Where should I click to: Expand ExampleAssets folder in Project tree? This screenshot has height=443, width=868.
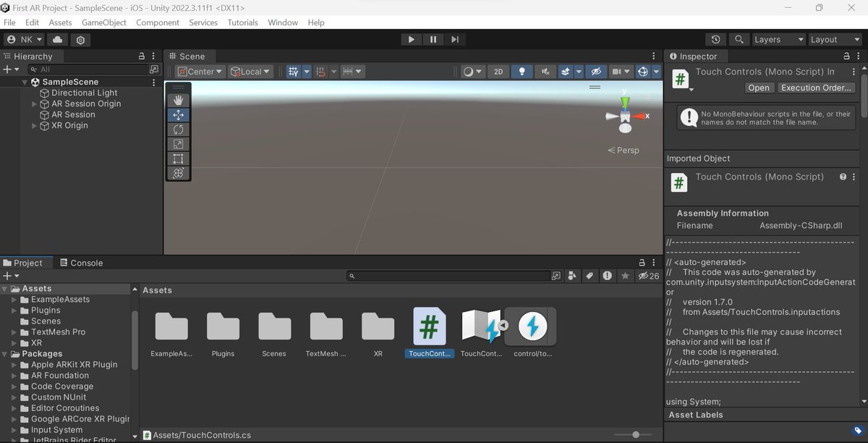tap(14, 299)
